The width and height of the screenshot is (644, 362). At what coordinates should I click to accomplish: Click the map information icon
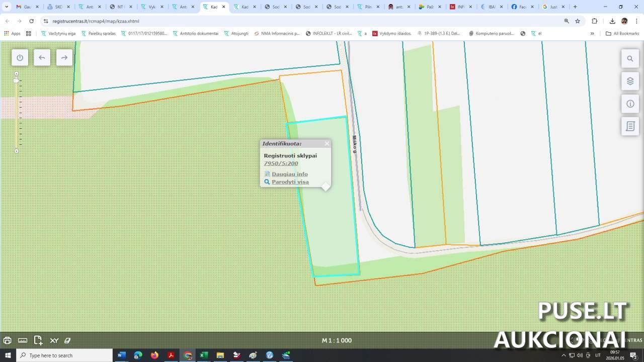(630, 104)
